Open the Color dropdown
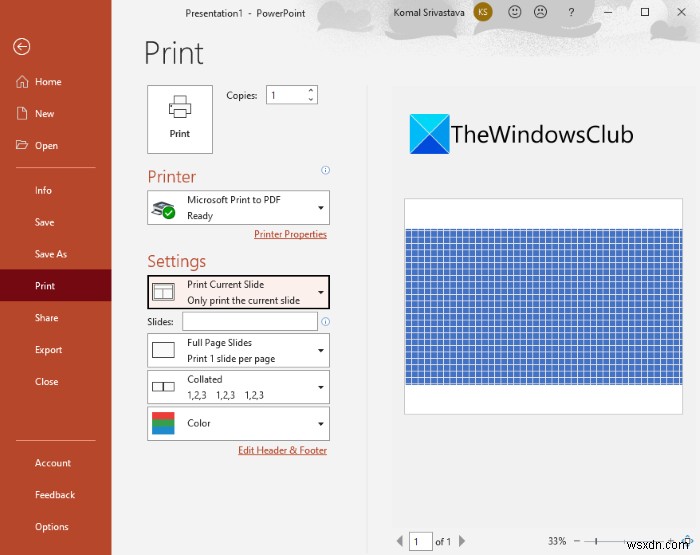 coord(238,423)
